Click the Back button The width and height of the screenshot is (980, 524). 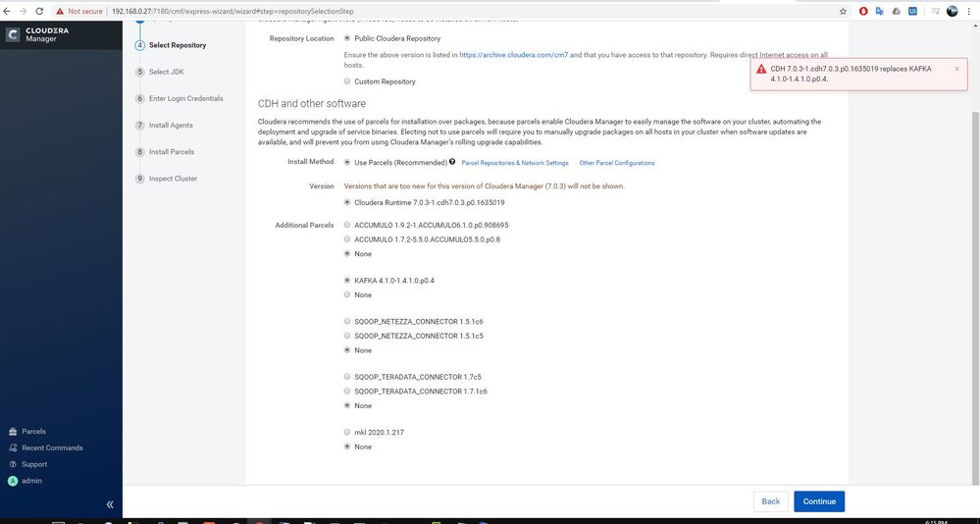(771, 501)
